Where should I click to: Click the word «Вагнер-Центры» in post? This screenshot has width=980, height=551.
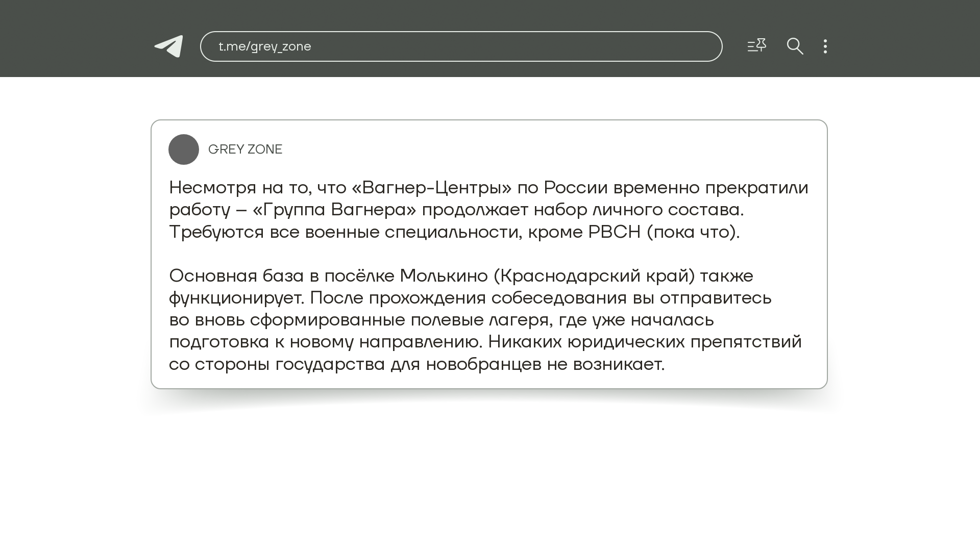[431, 188]
